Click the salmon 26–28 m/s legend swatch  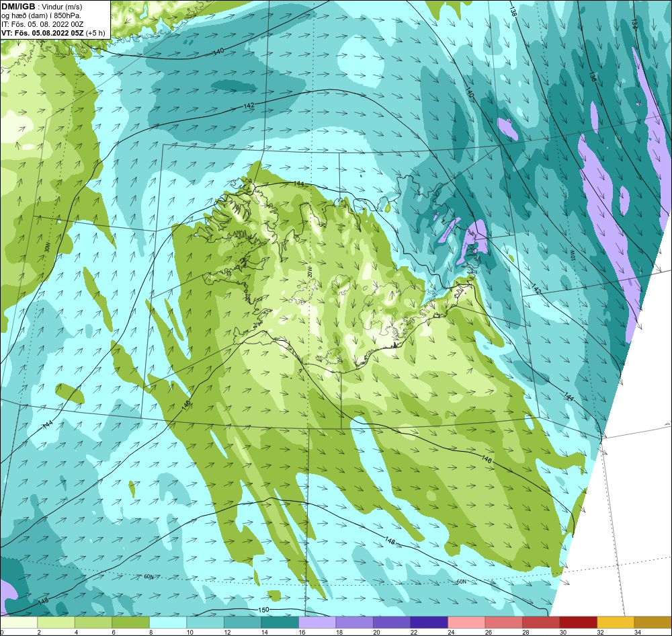(503, 622)
